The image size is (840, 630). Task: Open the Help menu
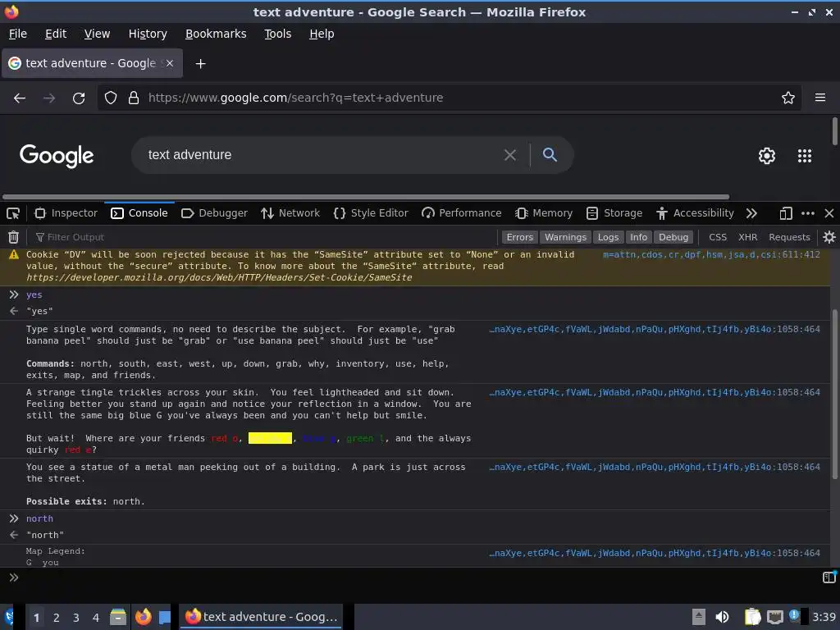click(x=322, y=34)
